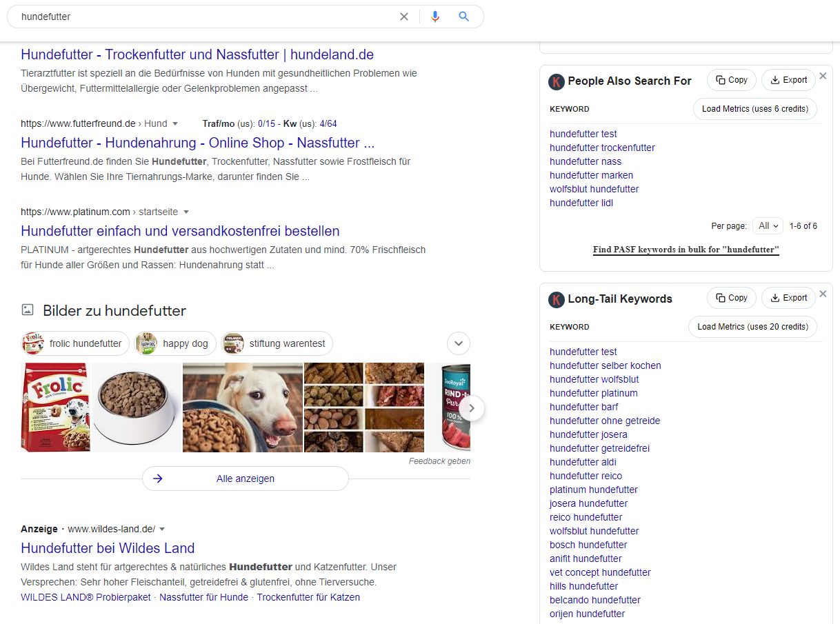Open the ZooRoyal can image thumbnail
Screen dimensions: 840x624
point(449,407)
